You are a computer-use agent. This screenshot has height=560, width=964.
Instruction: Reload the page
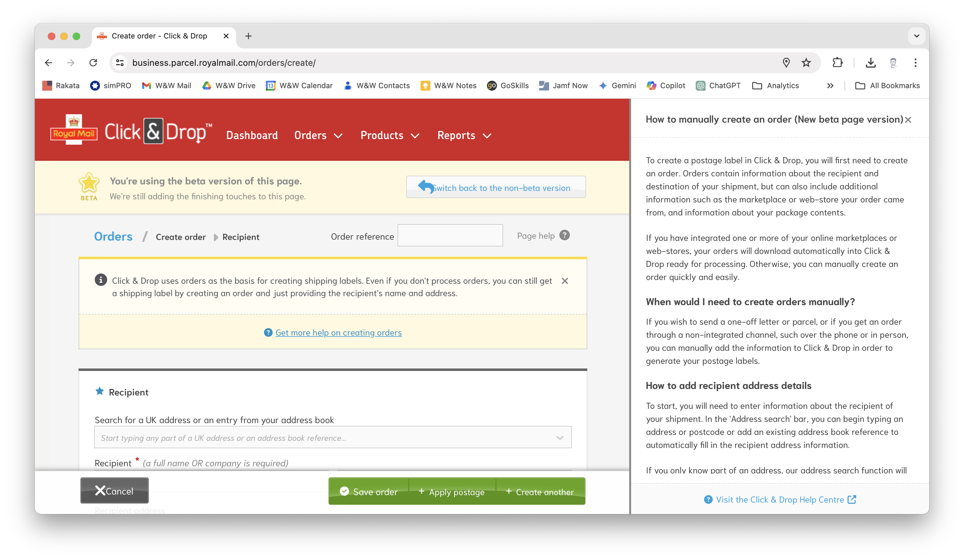(x=93, y=63)
